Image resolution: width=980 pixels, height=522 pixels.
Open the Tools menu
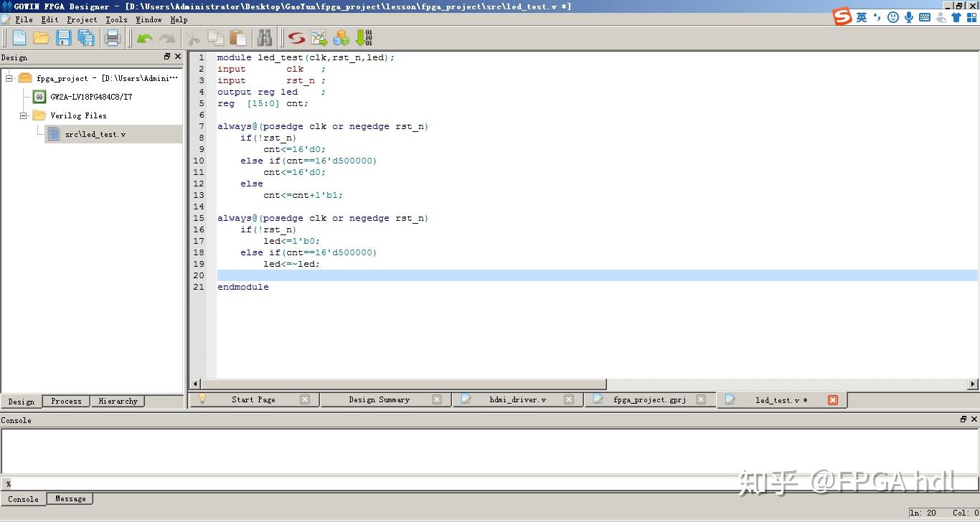(x=116, y=19)
